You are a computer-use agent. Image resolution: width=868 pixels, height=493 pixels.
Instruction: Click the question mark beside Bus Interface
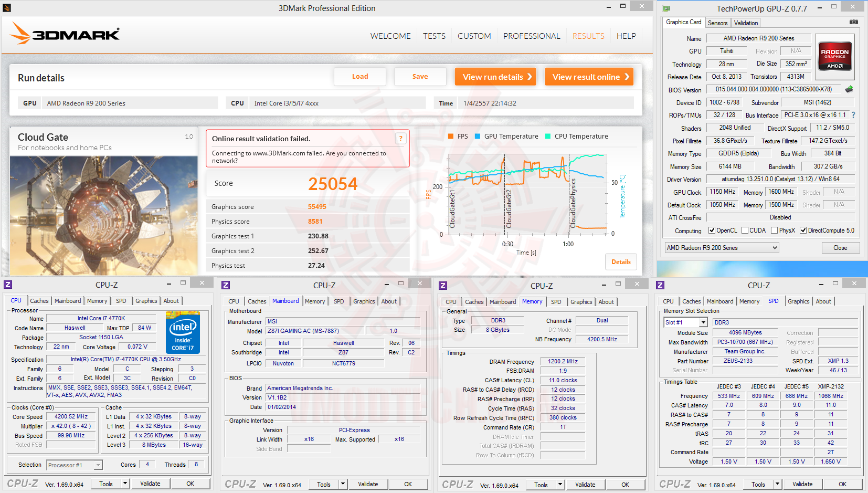tap(853, 115)
